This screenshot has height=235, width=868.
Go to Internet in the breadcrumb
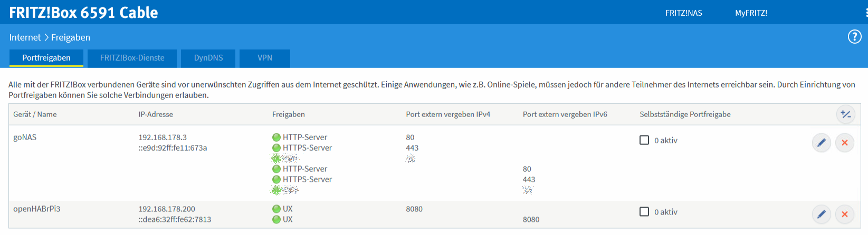point(25,37)
